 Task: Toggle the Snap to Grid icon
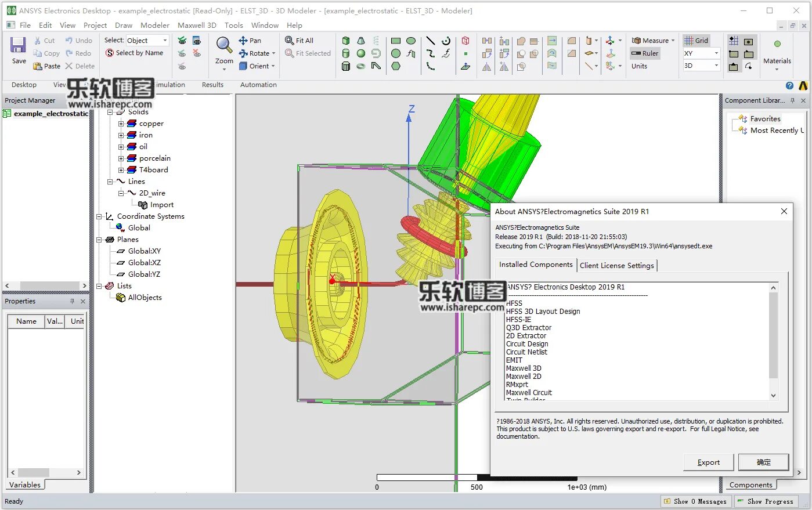coord(734,41)
